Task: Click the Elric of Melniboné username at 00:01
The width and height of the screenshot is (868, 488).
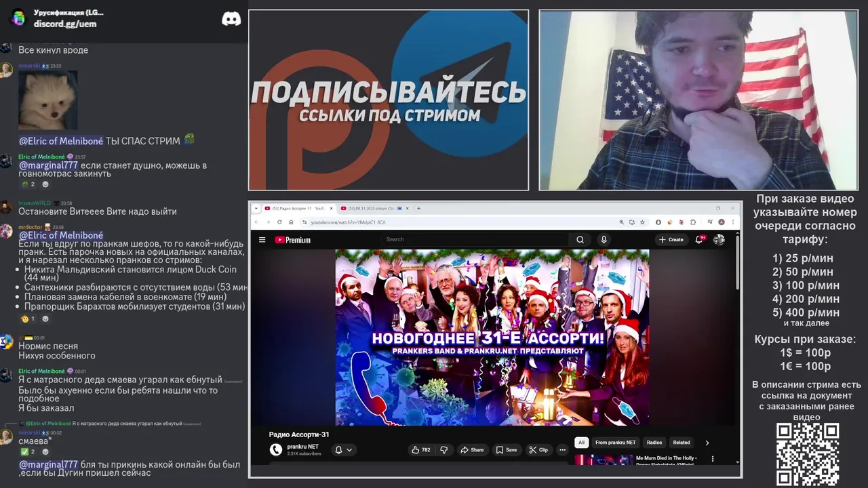Action: (x=41, y=371)
